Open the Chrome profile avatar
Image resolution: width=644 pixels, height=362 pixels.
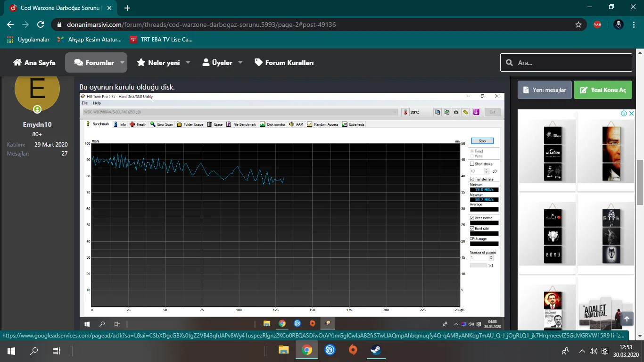pos(619,25)
